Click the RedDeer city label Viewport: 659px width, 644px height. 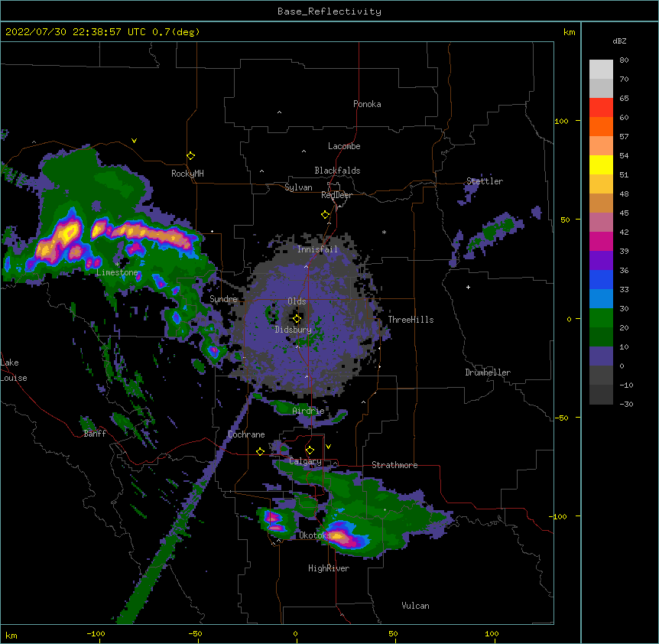[x=336, y=195]
